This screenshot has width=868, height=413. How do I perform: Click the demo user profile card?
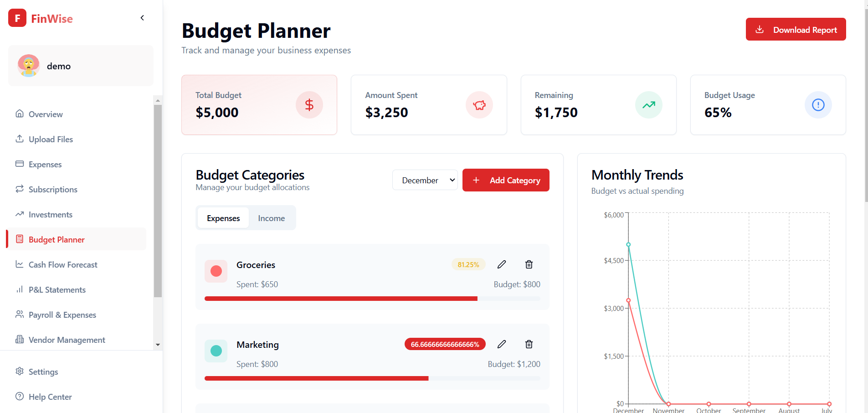[81, 66]
